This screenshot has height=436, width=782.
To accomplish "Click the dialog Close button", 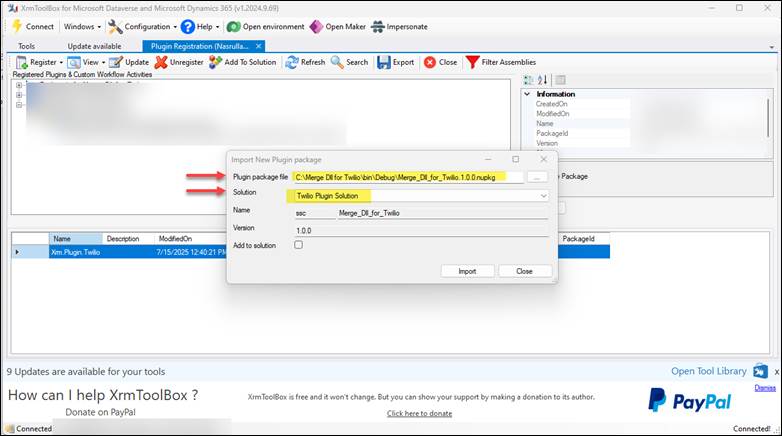I will coord(525,271).
